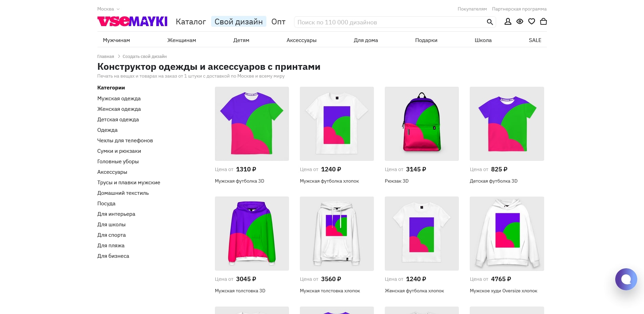Click the VseMayki logo

click(132, 21)
